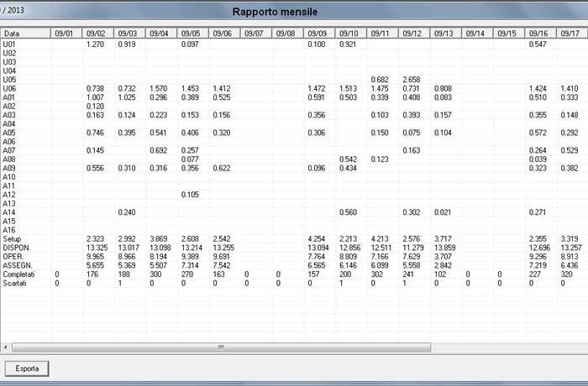Click the 09/07 column header
Screen dimensions: 588x386
[255, 34]
